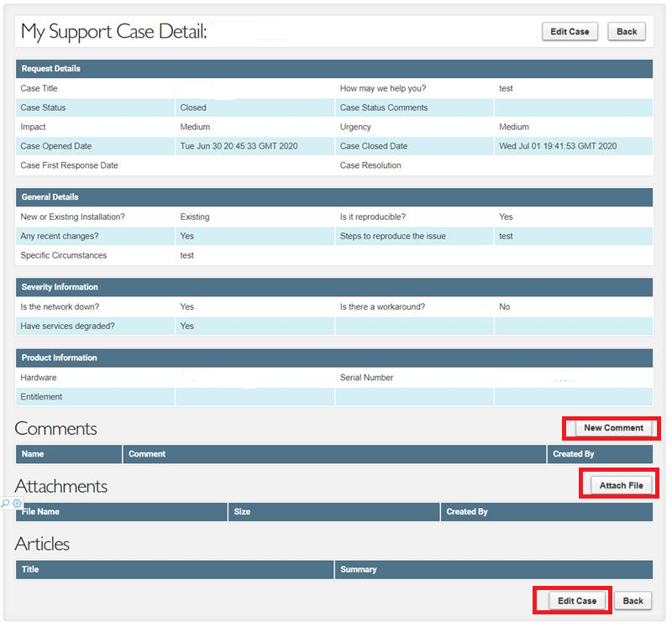Click the bottom Back button

633,601
